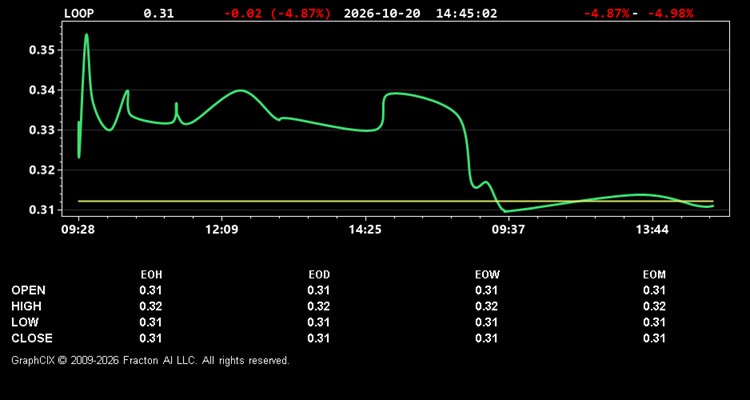The height and width of the screenshot is (400, 750).
Task: Click the 0.33 y-axis label
Action: point(42,130)
